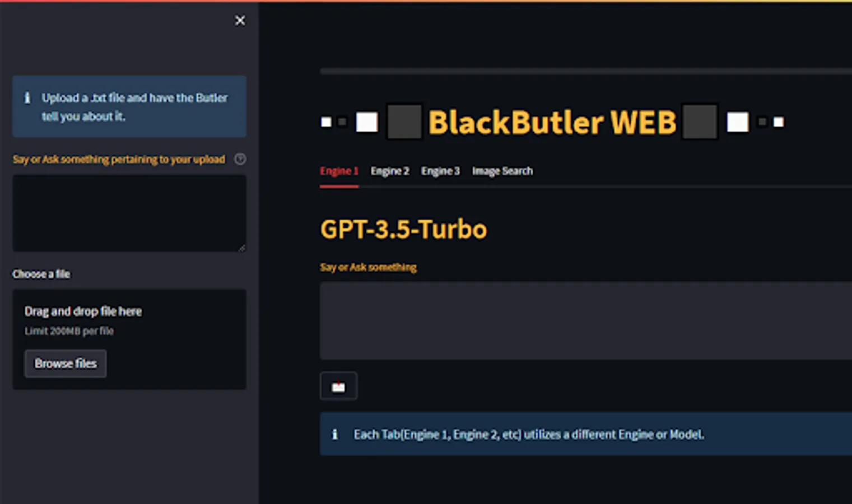Viewport: 852px width, 504px height.
Task: Go to the Image Search tab
Action: tap(502, 171)
